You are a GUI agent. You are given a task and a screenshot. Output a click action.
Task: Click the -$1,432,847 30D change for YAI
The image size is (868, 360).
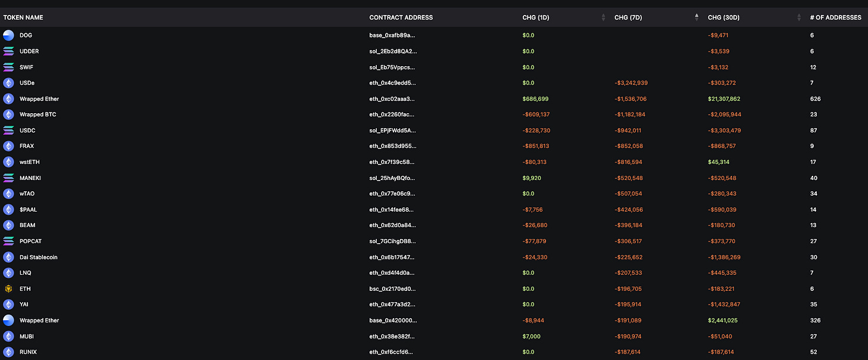pyautogui.click(x=724, y=305)
